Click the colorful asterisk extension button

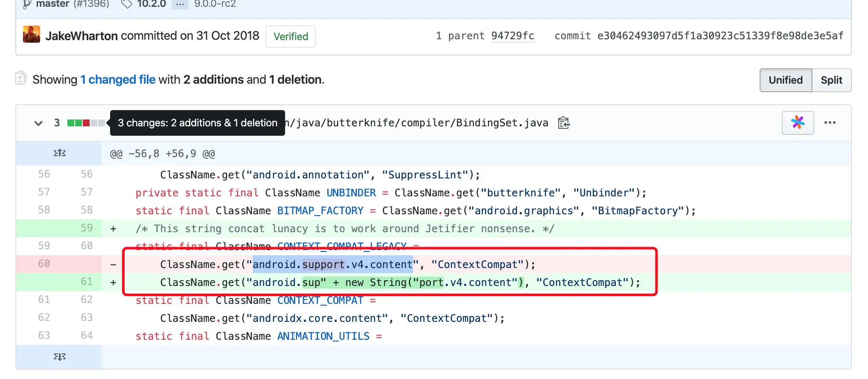(798, 123)
